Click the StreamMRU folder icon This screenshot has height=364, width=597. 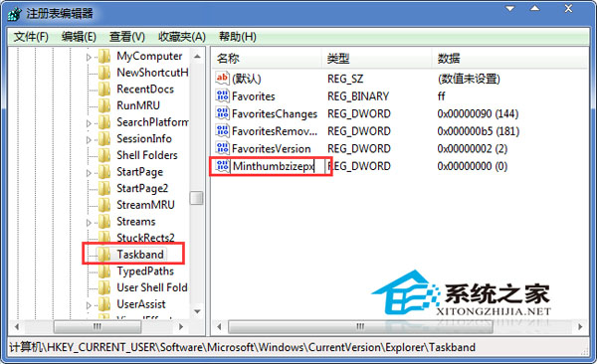pyautogui.click(x=104, y=205)
